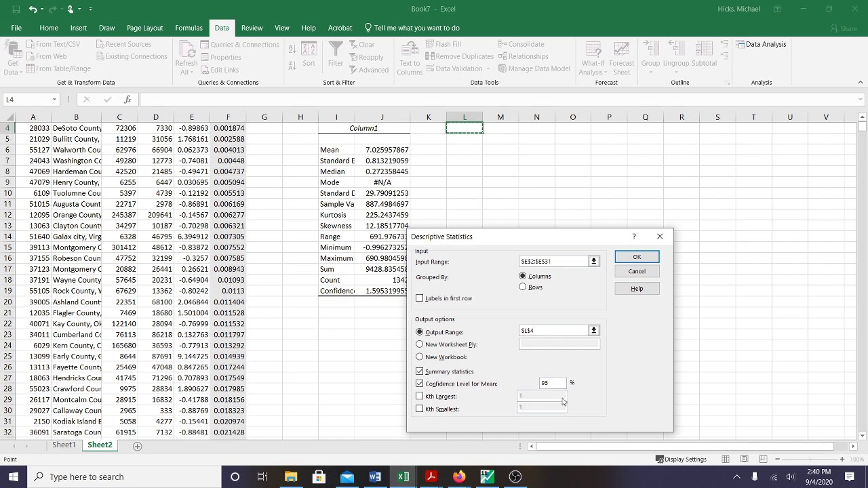This screenshot has width=868, height=488.
Task: Open the Formulas ribbon tab
Action: click(x=189, y=28)
